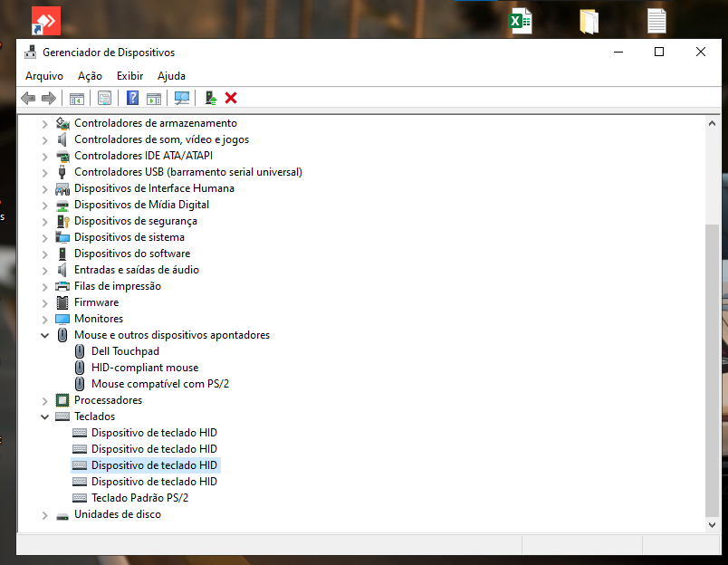
Task: Open the red shortcut icon on desktop
Action: tap(46, 21)
